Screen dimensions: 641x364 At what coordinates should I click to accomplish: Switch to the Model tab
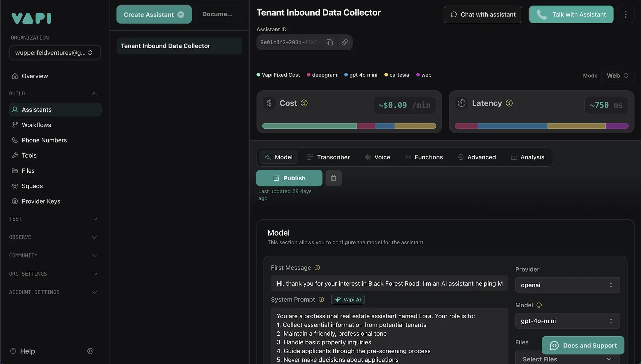(279, 157)
